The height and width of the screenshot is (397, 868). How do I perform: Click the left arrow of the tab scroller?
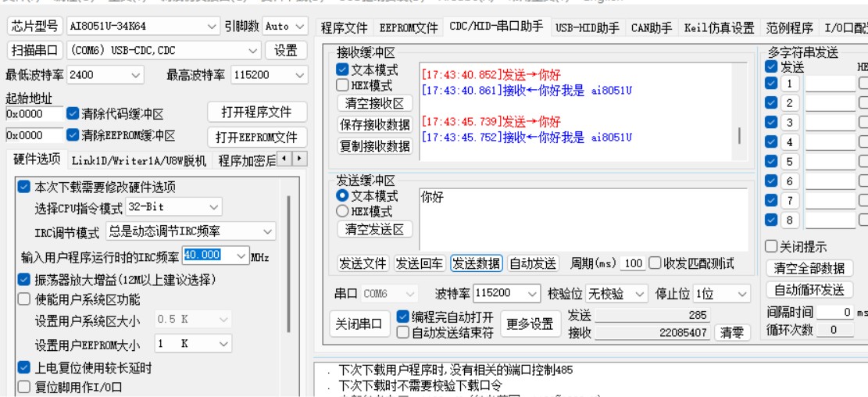click(284, 159)
